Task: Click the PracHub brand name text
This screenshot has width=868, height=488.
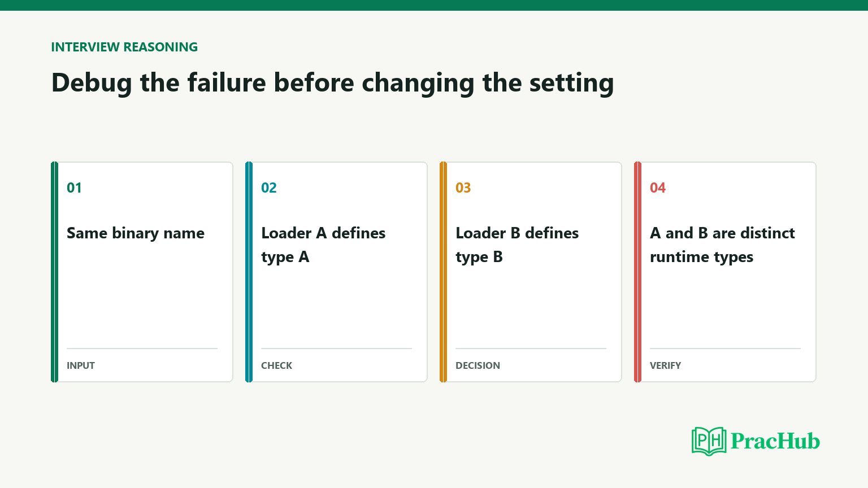Action: point(775,441)
